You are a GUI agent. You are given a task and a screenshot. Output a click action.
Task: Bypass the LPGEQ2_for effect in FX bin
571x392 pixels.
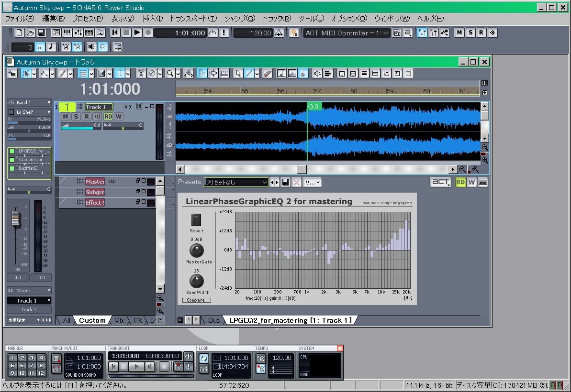point(11,151)
